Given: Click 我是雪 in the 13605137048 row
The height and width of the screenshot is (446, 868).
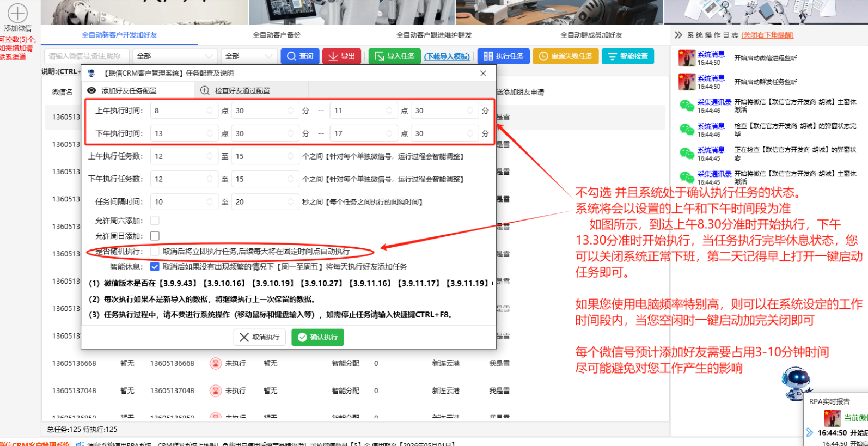Looking at the screenshot, I should (x=499, y=390).
